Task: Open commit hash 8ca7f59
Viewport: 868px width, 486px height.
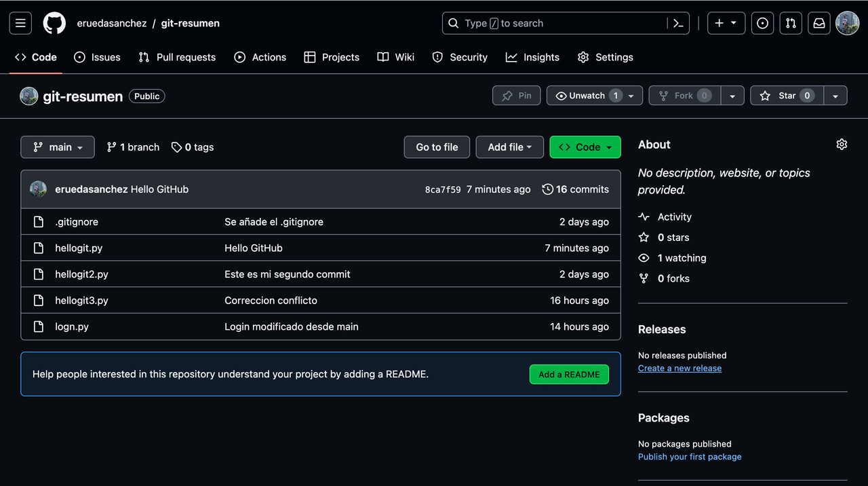Action: click(x=443, y=190)
